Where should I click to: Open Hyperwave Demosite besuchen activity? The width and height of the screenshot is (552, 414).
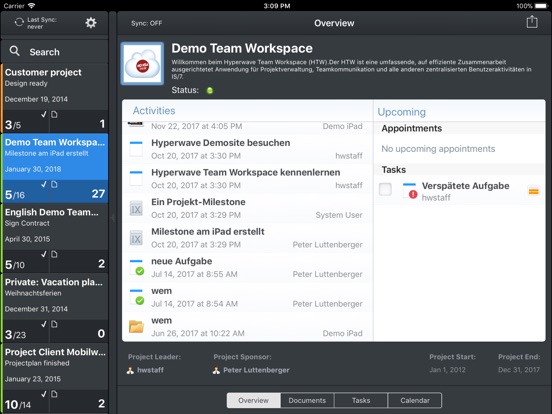(x=246, y=149)
